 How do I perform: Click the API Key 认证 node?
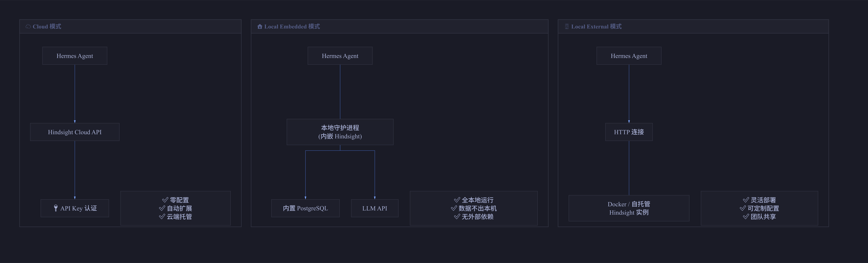75,208
